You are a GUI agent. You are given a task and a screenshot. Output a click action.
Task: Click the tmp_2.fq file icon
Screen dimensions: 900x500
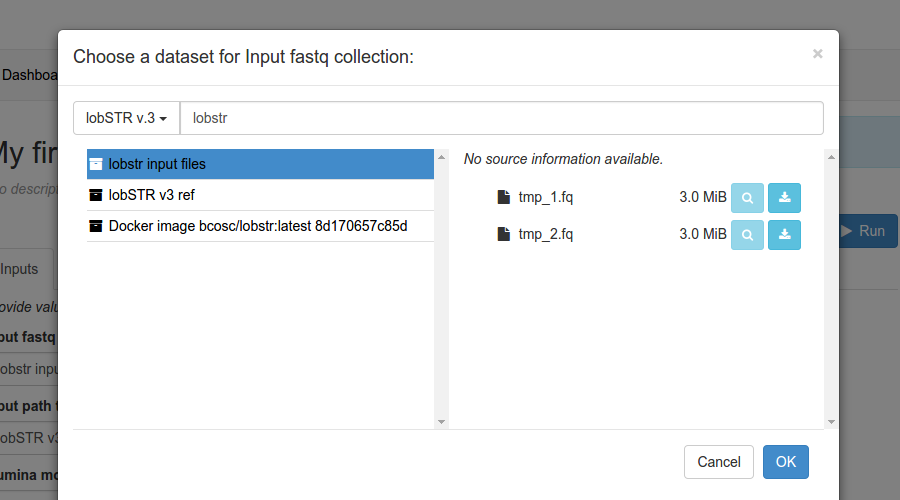tap(503, 234)
